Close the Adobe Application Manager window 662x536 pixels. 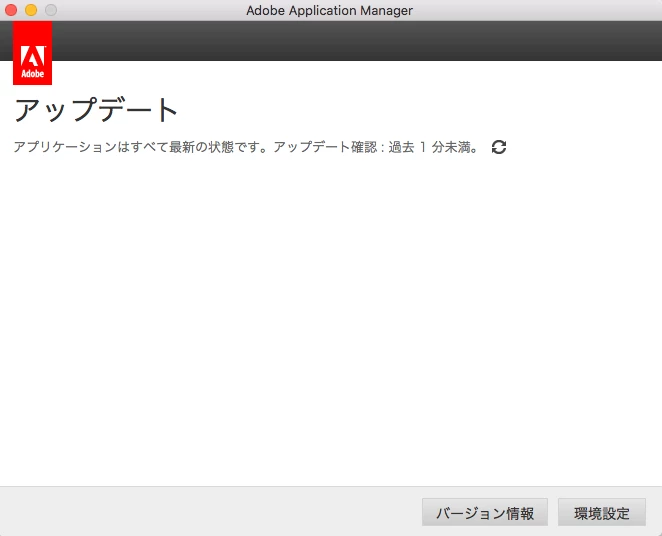coord(11,10)
